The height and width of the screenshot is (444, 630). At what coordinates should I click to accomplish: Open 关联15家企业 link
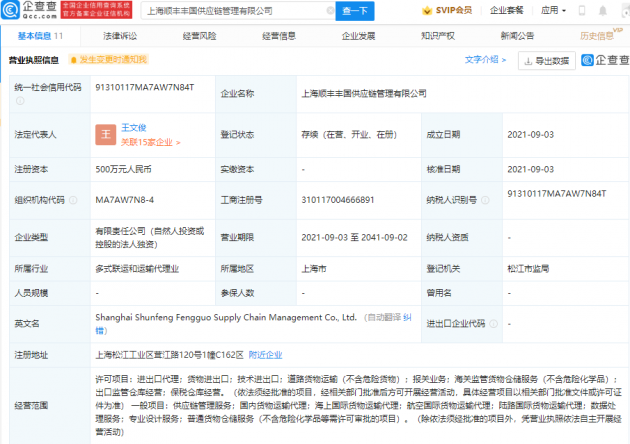pos(151,142)
